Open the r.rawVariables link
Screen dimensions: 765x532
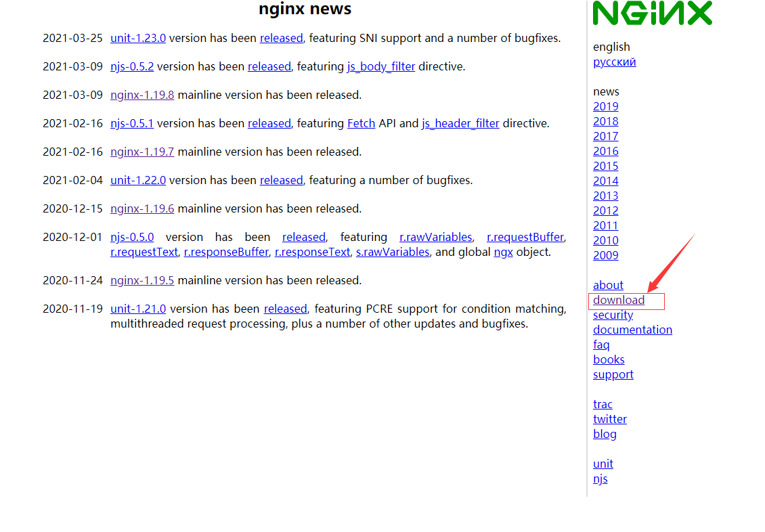point(436,237)
